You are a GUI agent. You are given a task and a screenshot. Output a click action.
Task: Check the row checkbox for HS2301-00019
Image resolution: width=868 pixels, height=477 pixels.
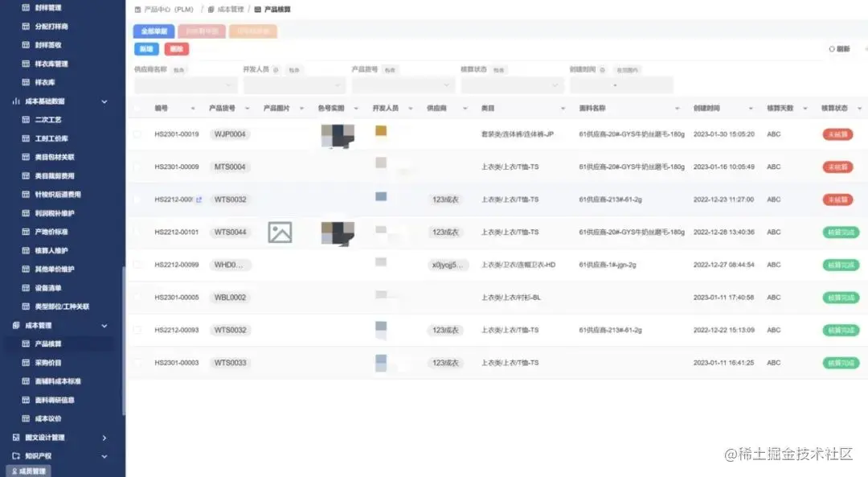tap(137, 134)
